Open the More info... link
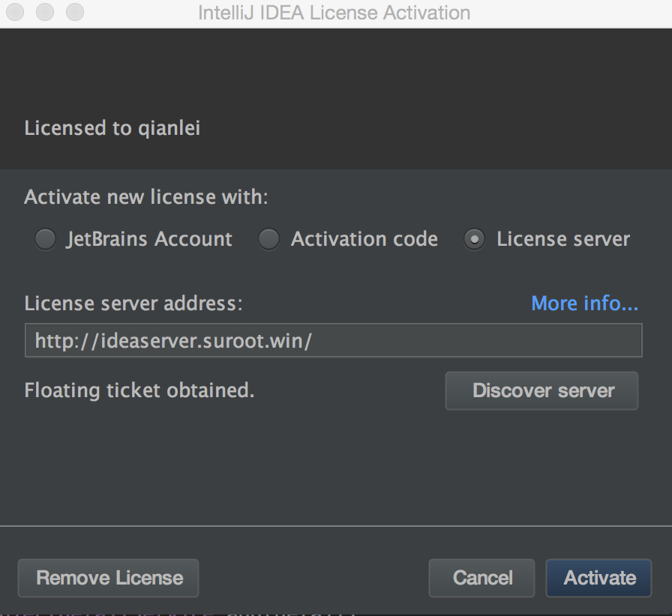672x616 pixels. click(x=584, y=304)
